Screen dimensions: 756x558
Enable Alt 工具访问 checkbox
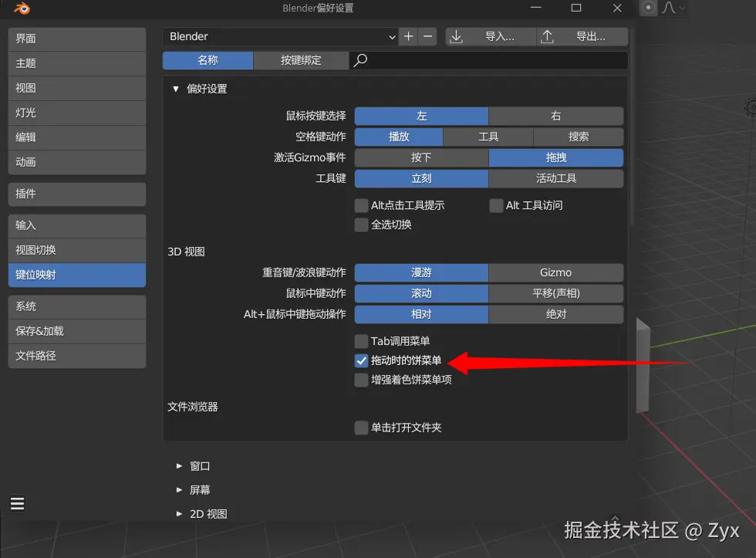point(496,205)
